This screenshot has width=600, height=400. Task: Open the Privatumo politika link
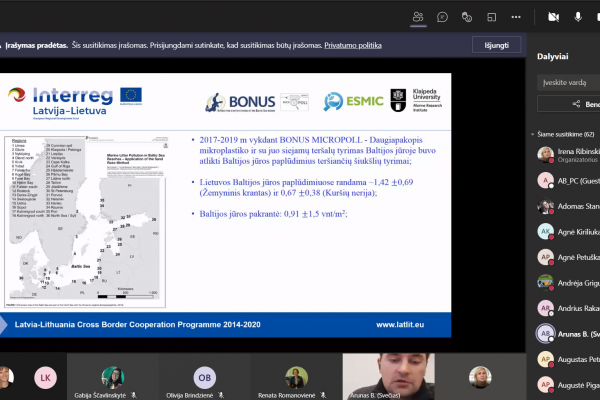point(353,45)
